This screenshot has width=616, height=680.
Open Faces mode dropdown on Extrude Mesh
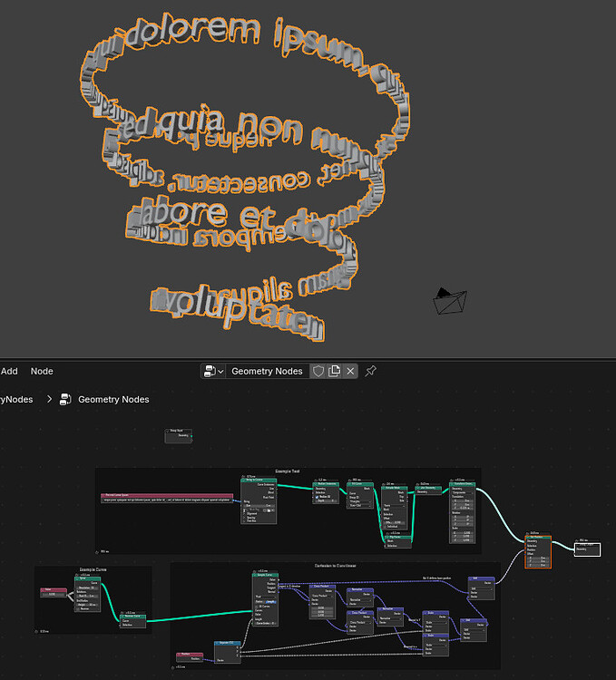pyautogui.click(x=395, y=506)
